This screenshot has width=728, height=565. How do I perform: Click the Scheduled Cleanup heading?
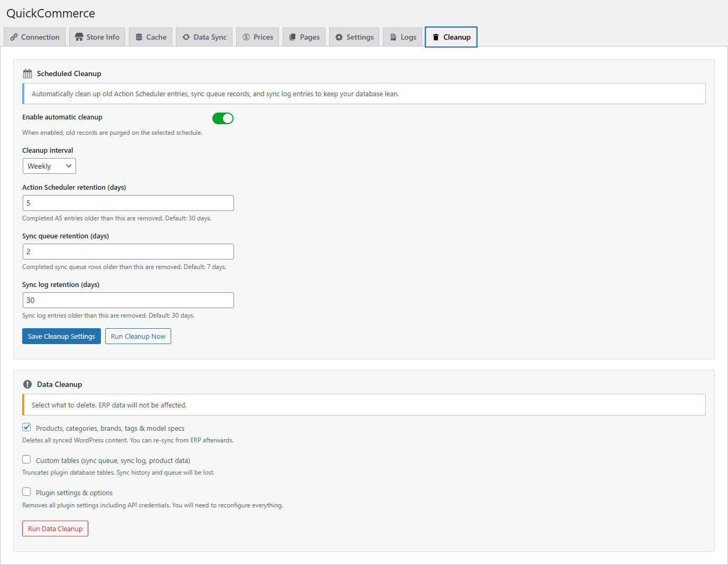click(69, 73)
